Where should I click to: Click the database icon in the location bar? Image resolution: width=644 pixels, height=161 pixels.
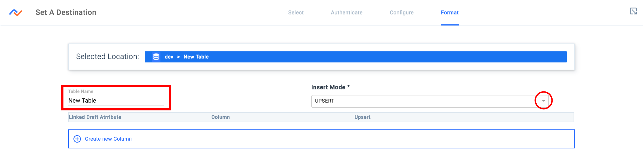(156, 57)
